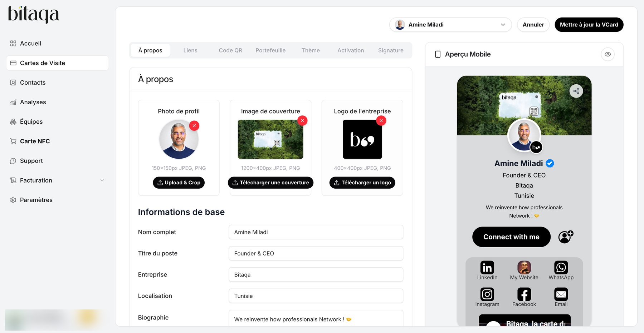The height and width of the screenshot is (333, 644).
Task: Click the Biographie text field
Action: click(316, 318)
